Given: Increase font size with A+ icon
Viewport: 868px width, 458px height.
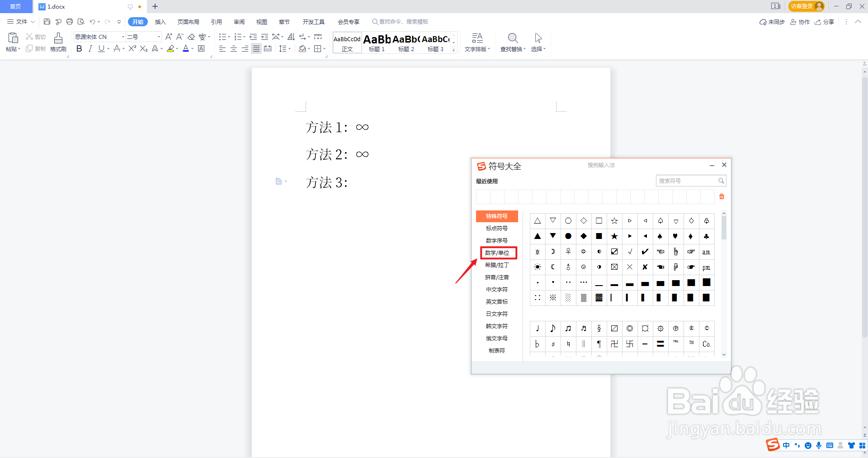Looking at the screenshot, I should point(169,37).
